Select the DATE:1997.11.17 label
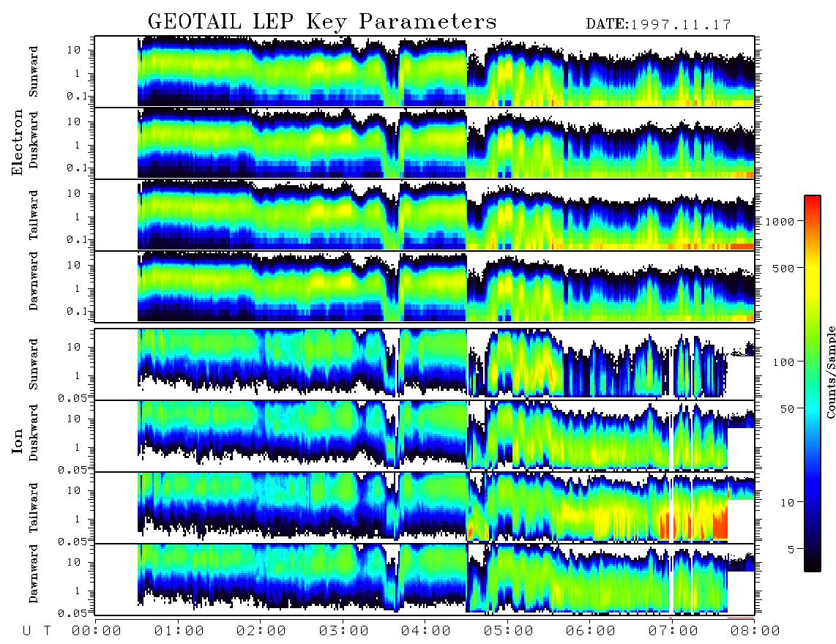 pyautogui.click(x=658, y=24)
